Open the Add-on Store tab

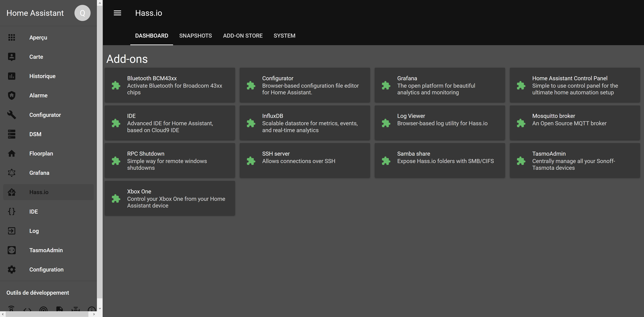tap(243, 36)
